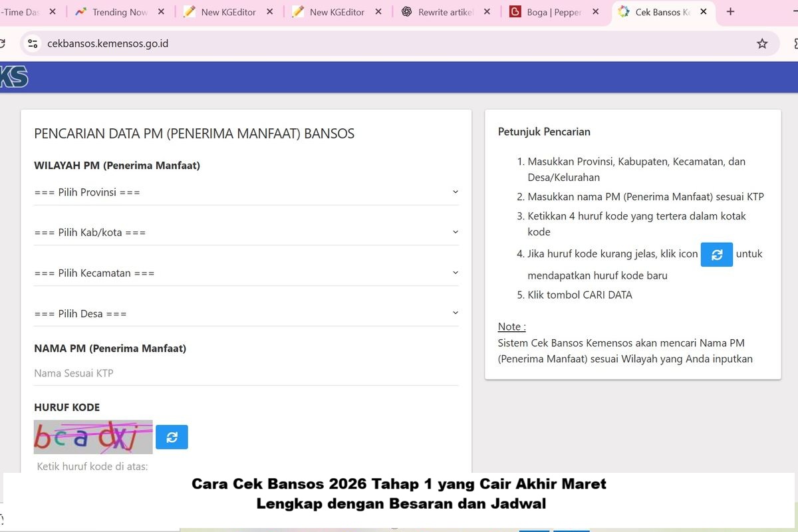Bookmark this page with the star icon
The height and width of the screenshot is (532, 798).
tap(762, 44)
